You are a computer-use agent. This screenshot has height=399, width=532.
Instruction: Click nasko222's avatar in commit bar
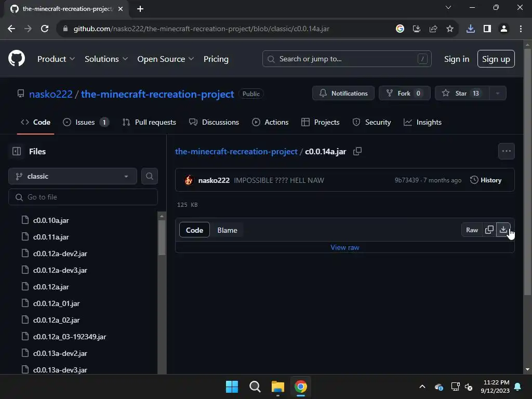189,180
